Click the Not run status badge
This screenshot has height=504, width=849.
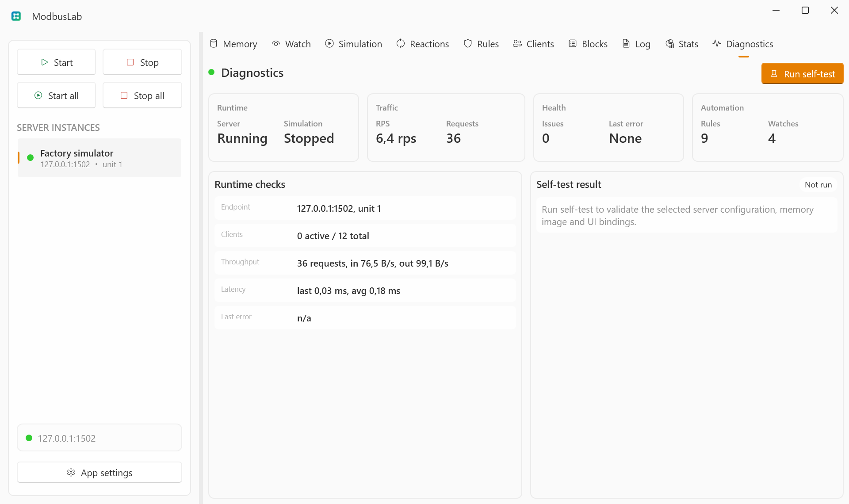point(818,185)
